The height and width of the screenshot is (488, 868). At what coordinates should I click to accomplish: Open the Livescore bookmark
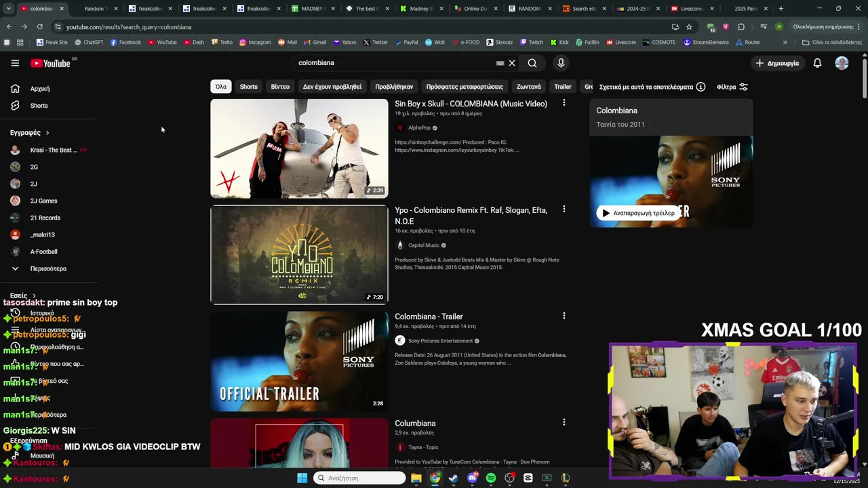coord(621,42)
